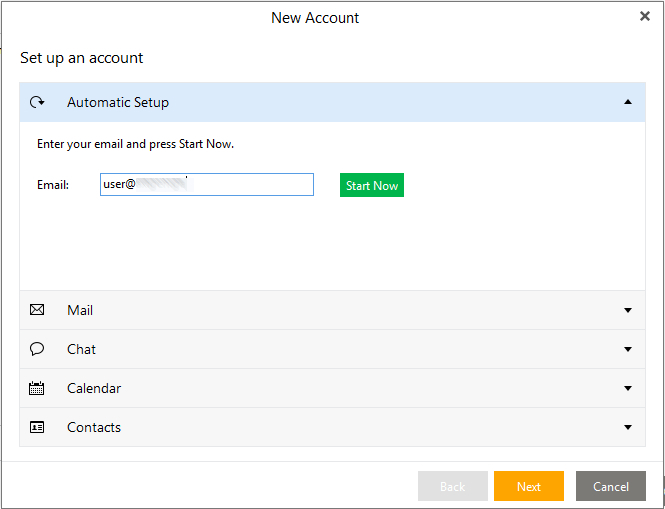Screen dimensions: 665x509
Task: Click the Chat speech bubble icon
Action: (x=37, y=349)
